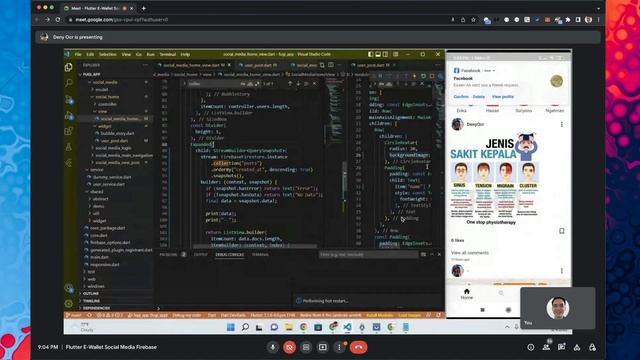The height and width of the screenshot is (360, 640).
Task: Open meeting details info icon in Meet
Action: click(531, 347)
